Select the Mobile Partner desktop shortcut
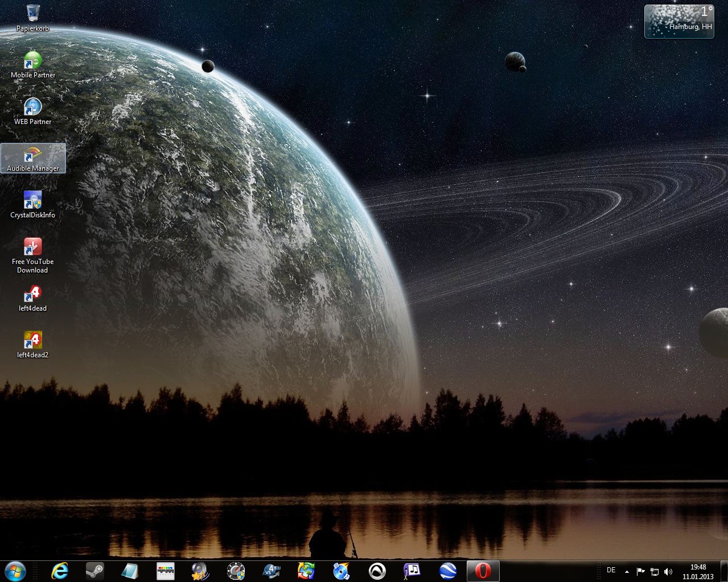The height and width of the screenshot is (582, 728). click(33, 65)
